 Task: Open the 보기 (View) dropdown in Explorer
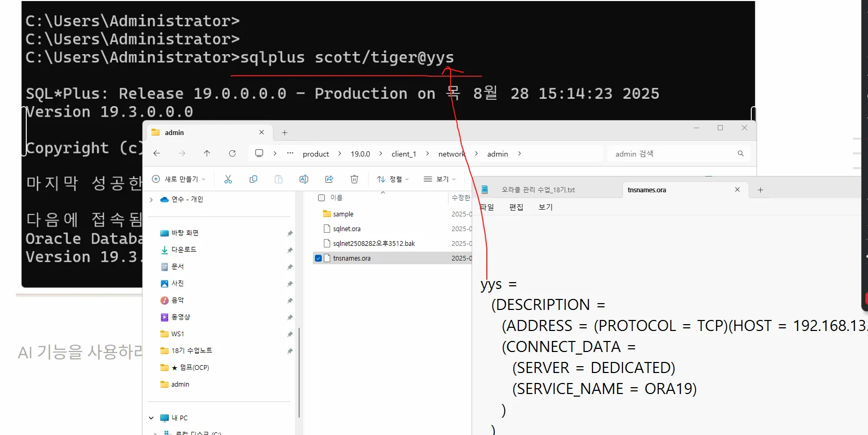pyautogui.click(x=440, y=179)
